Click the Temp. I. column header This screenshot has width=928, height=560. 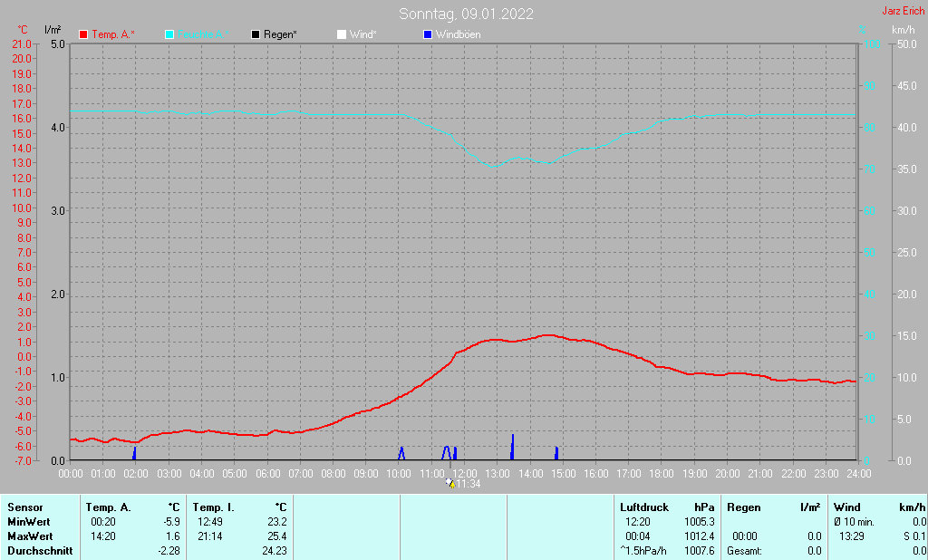(x=214, y=507)
